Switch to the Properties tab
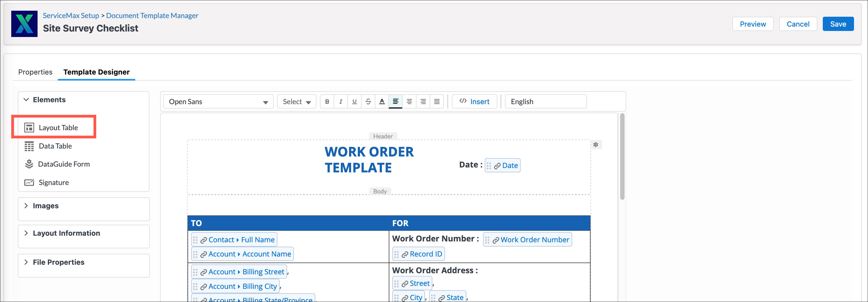Viewport: 868px width, 302px height. click(35, 72)
